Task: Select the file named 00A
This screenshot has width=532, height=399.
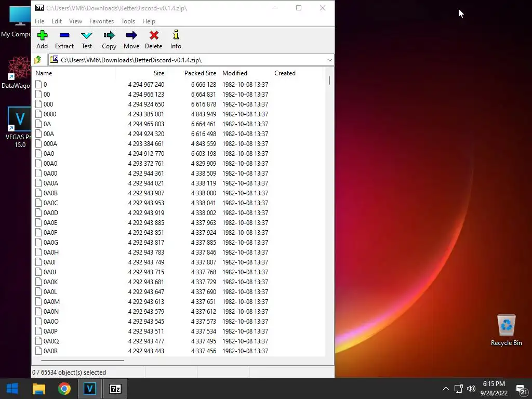Action: click(48, 134)
